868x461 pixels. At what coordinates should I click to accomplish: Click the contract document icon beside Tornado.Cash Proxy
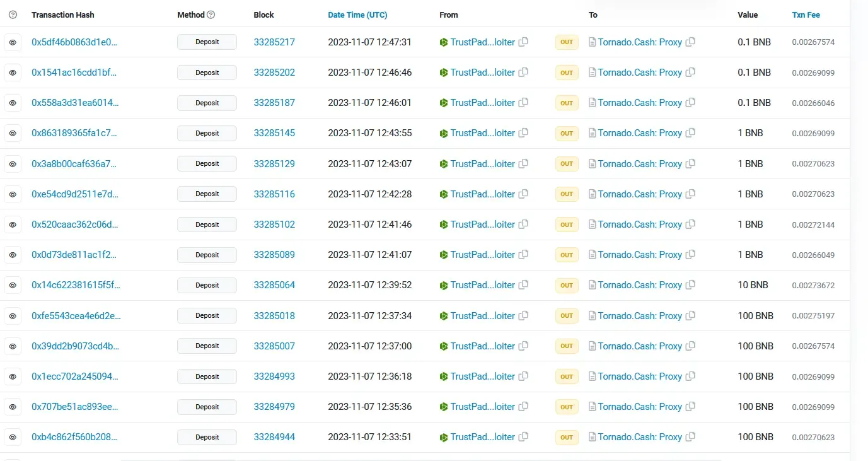(x=591, y=42)
